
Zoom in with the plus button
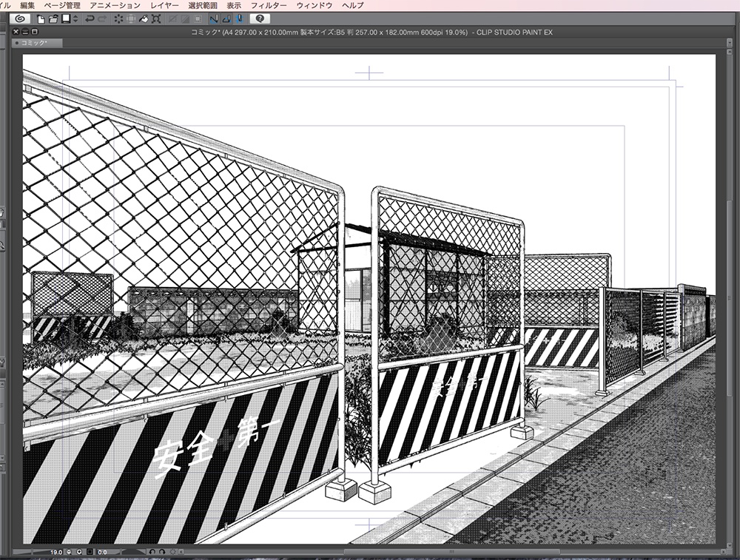[x=79, y=552]
